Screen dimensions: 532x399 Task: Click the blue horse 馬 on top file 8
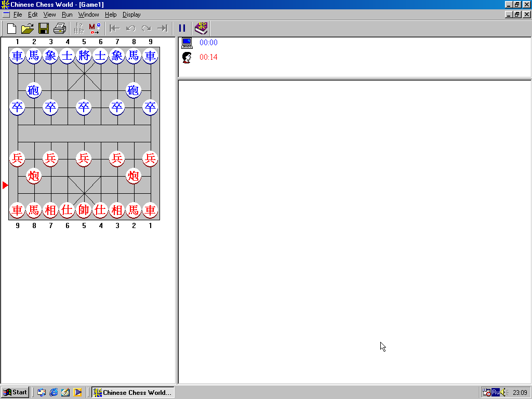[x=134, y=56]
